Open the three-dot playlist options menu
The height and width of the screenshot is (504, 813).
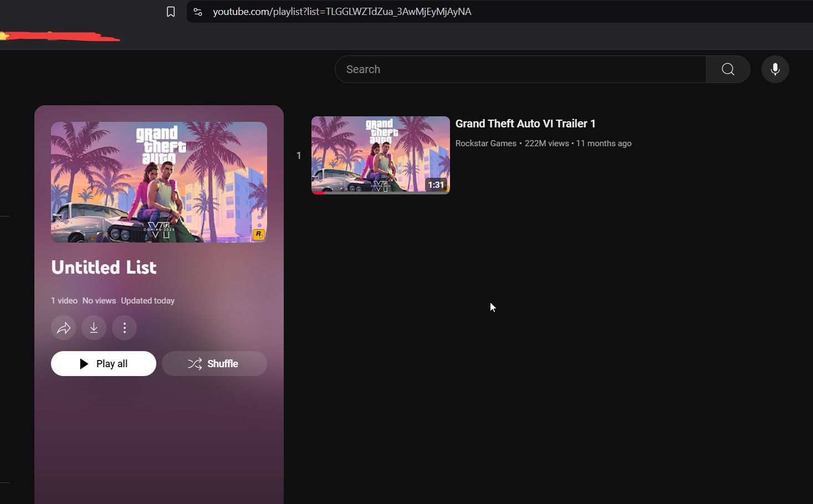(124, 327)
